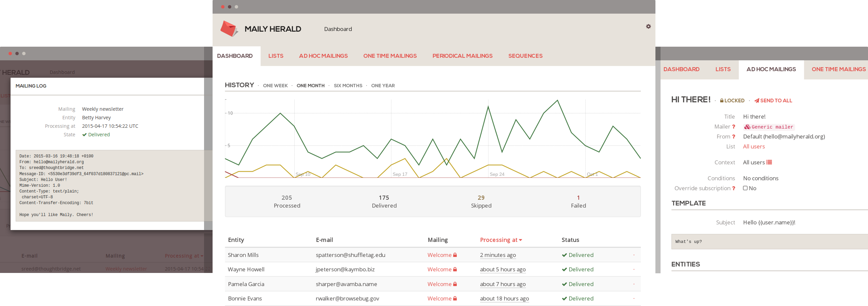Click the Delivered checkmark in Pamela Garcia row
This screenshot has width=868, height=306.
564,284
